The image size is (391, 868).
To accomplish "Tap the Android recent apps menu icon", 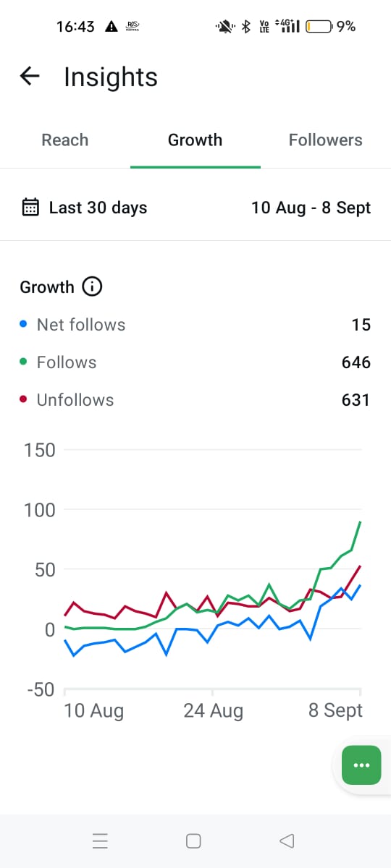I will point(101,841).
